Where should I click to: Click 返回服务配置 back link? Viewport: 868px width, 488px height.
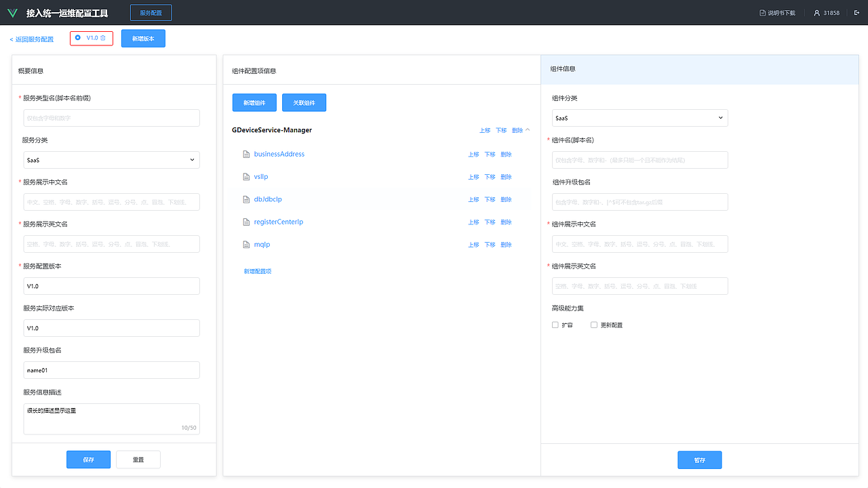32,39
